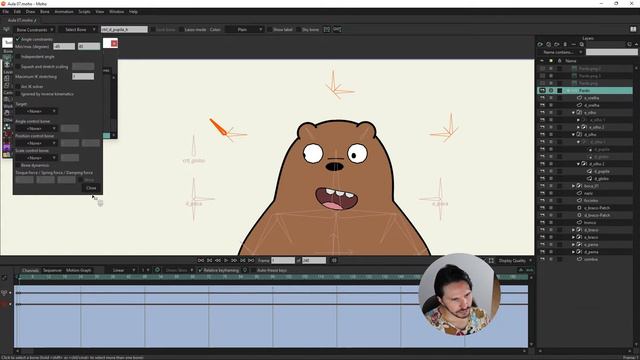Image resolution: width=640 pixels, height=360 pixels.
Task: Click the Maximum IK stretching field
Action: coord(83,76)
